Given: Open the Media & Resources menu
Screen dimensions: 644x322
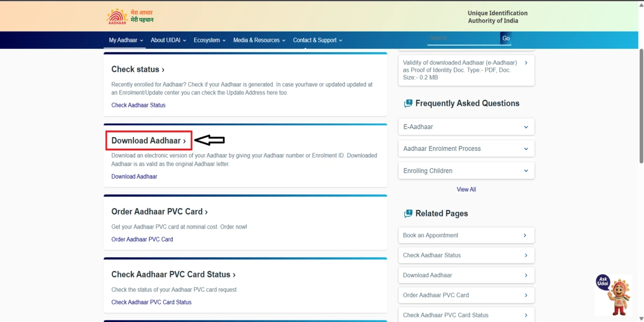Looking at the screenshot, I should tap(256, 40).
